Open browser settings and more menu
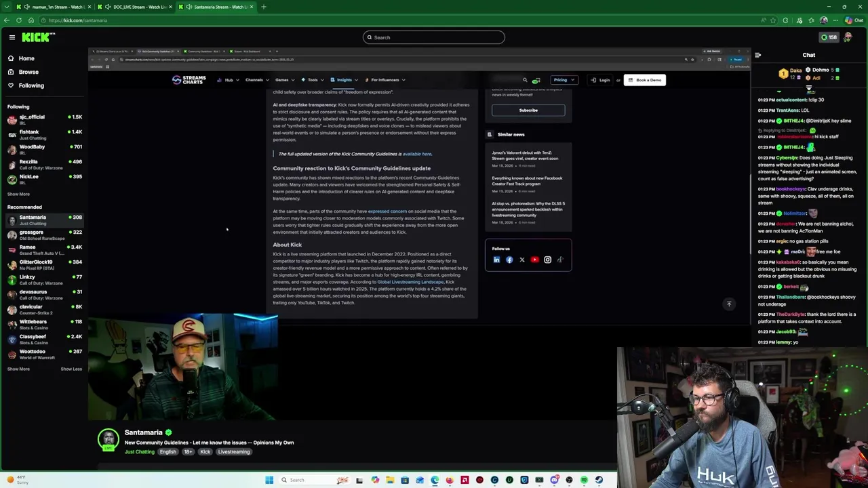The width and height of the screenshot is (868, 488). pos(837,20)
